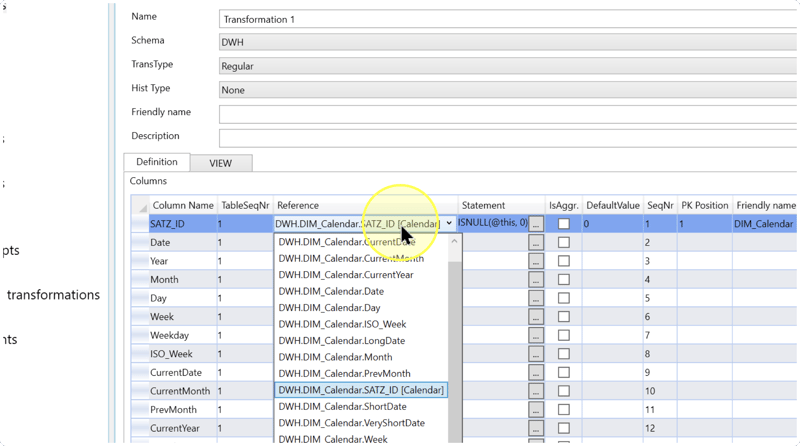800x446 pixels.
Task: Choose DWH.DIM_Calendar.Day from dropdown list
Action: tap(361, 308)
